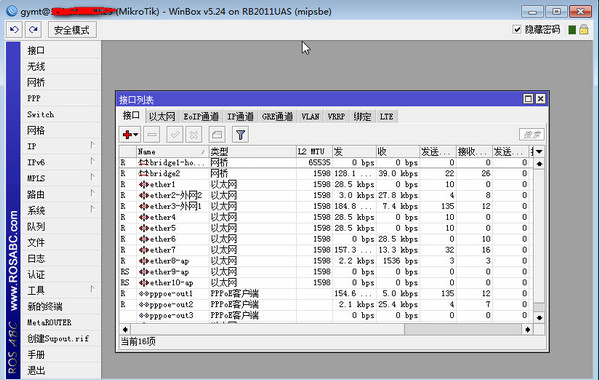Switch to the EoIP通道 tab
This screenshot has height=380, width=600.
tap(201, 117)
